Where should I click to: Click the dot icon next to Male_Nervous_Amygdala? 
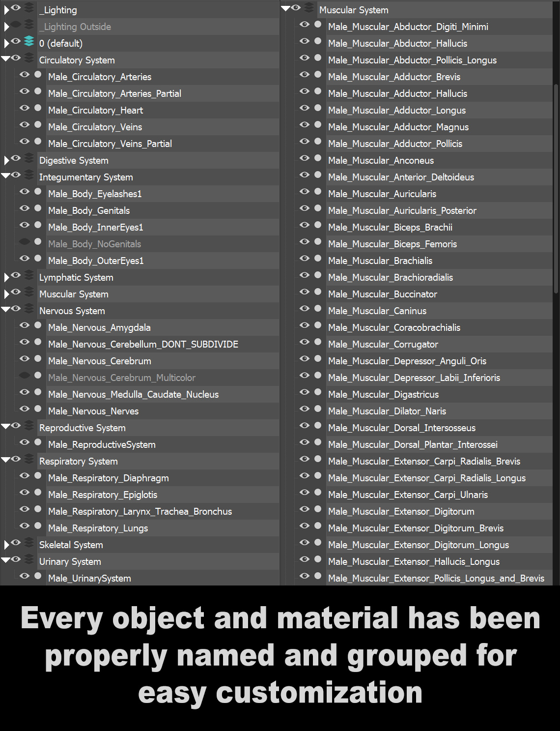38,325
